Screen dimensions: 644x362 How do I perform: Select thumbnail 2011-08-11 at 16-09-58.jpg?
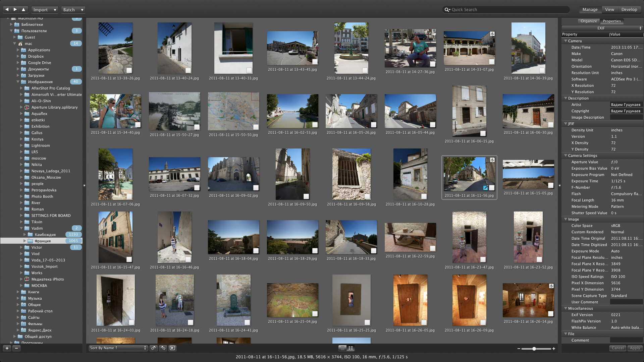[x=351, y=174]
